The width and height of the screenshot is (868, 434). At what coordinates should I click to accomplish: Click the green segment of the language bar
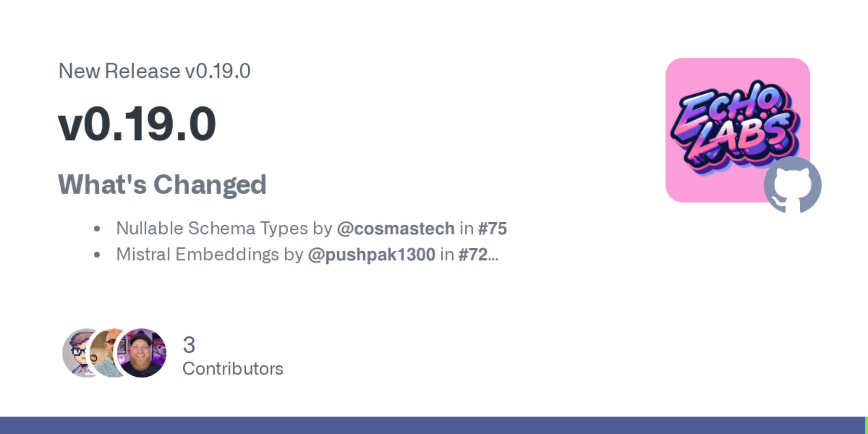[x=866, y=425]
